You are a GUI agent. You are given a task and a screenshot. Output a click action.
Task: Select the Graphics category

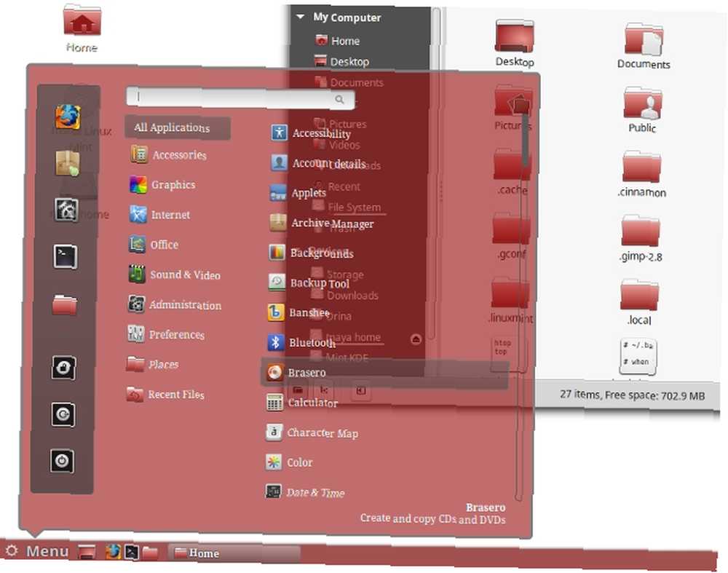pyautogui.click(x=162, y=184)
